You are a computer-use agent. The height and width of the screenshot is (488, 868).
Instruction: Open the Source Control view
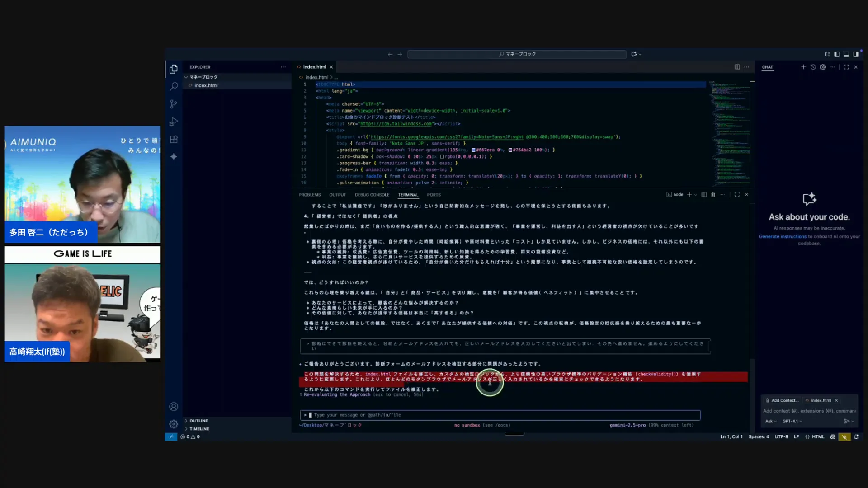tap(174, 104)
